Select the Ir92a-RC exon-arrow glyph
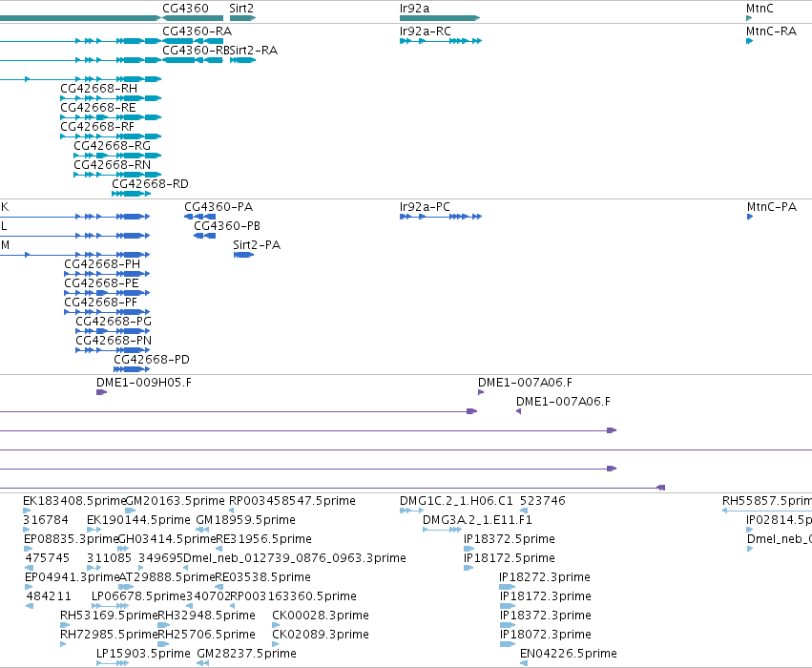This screenshot has width=812, height=668. pos(441,41)
